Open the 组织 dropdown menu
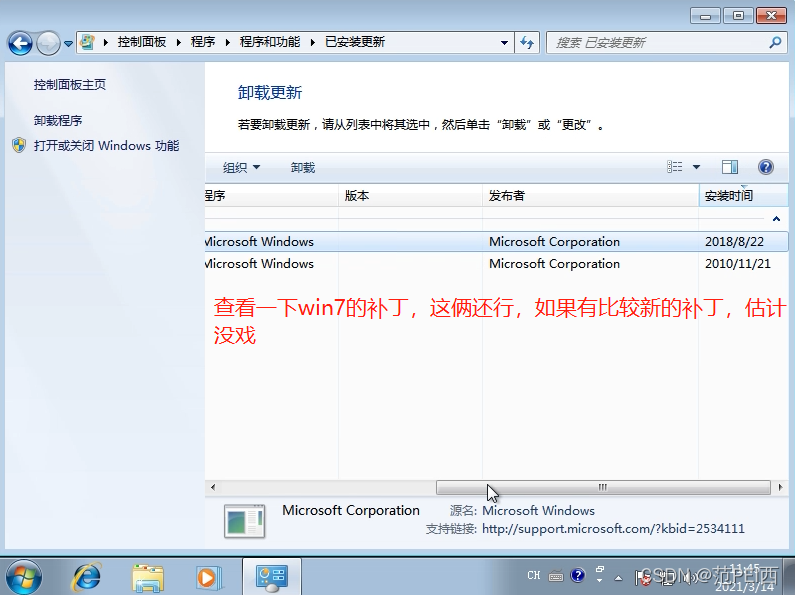Image resolution: width=795 pixels, height=595 pixels. click(x=241, y=168)
